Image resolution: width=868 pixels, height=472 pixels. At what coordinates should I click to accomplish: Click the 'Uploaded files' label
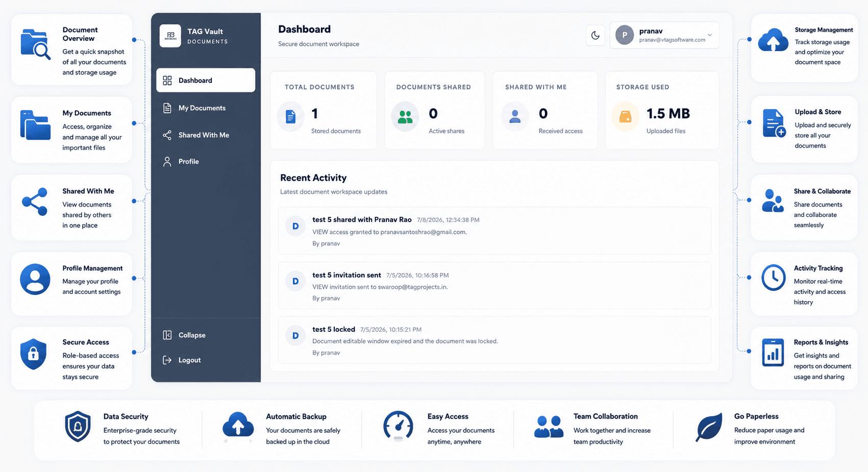(x=666, y=131)
